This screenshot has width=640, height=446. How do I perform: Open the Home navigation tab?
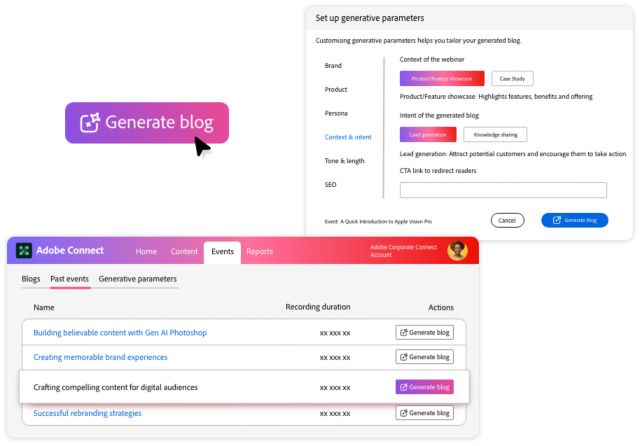(146, 252)
